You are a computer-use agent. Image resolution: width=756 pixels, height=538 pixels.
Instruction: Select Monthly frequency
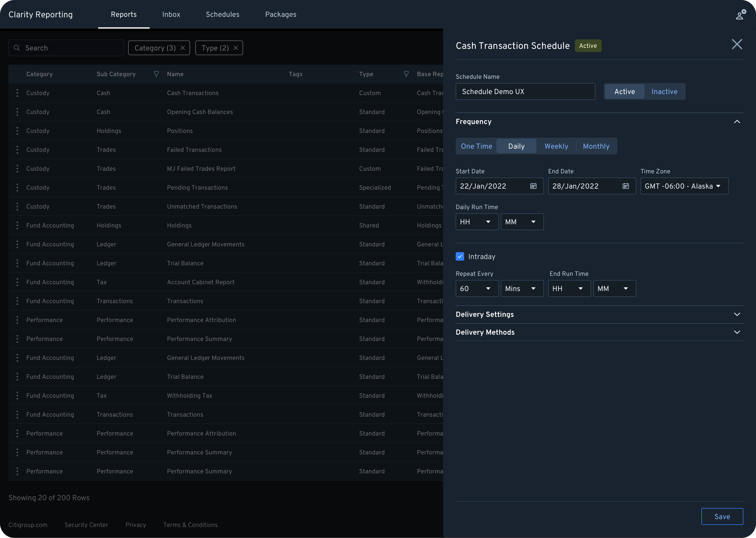pos(596,146)
